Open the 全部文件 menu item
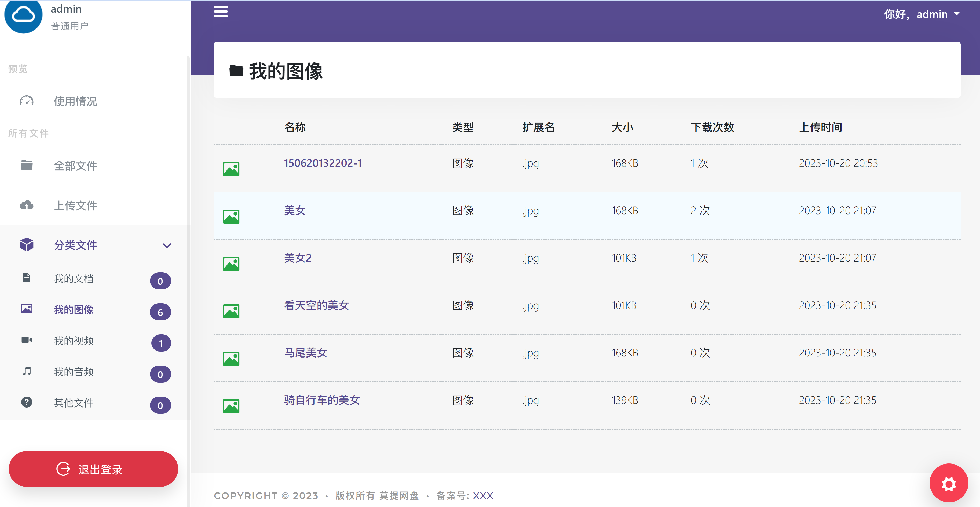Screen dimensions: 980x507 pos(75,166)
